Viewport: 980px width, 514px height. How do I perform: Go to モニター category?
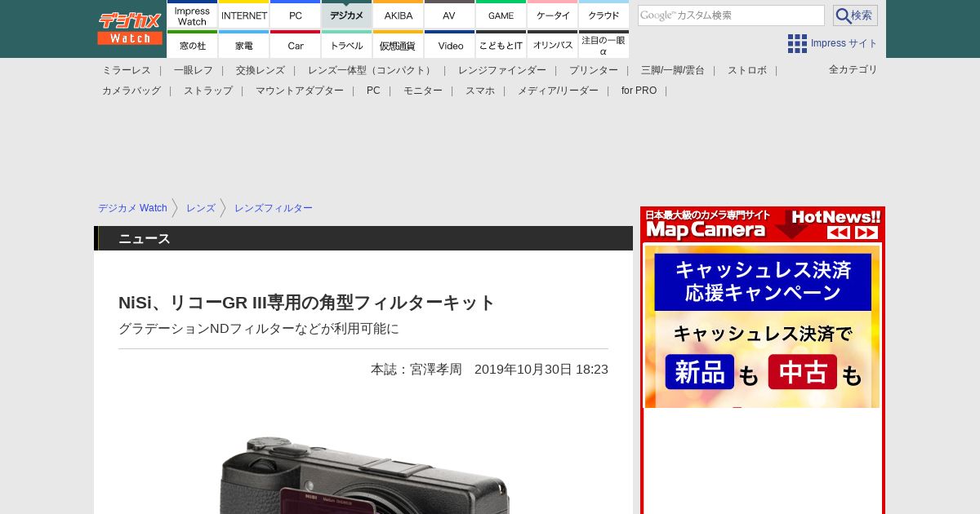(423, 91)
